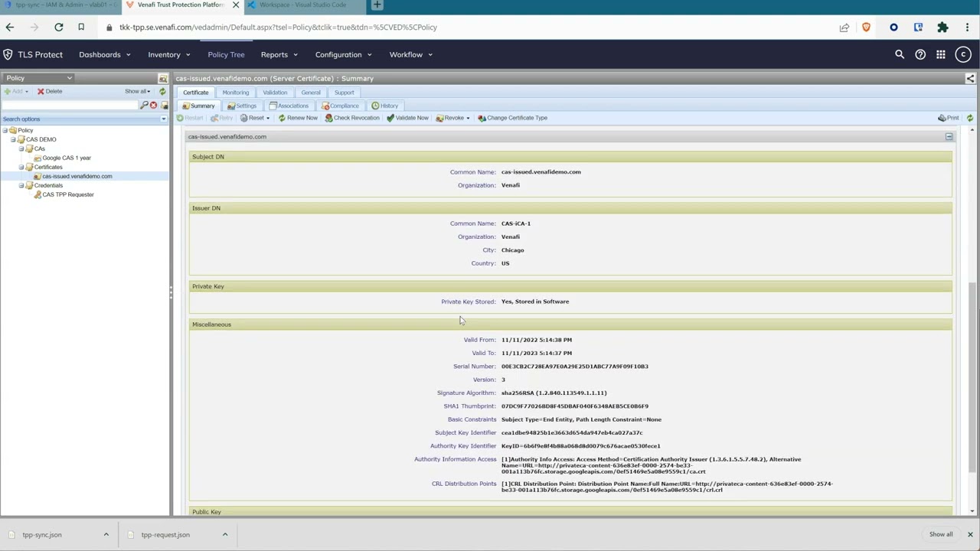Switch to the Validation tab

click(x=275, y=93)
